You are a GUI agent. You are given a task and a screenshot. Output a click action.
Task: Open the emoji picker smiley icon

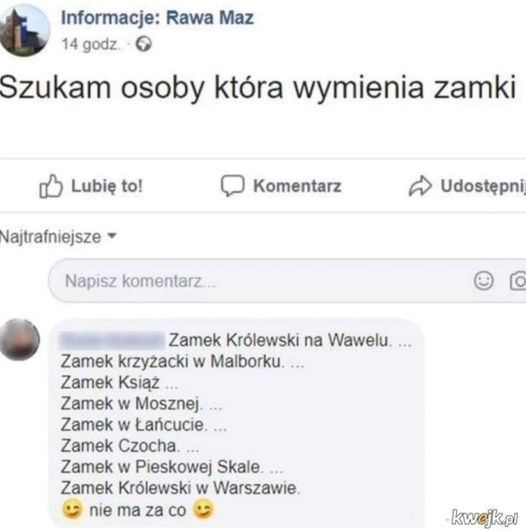483,281
